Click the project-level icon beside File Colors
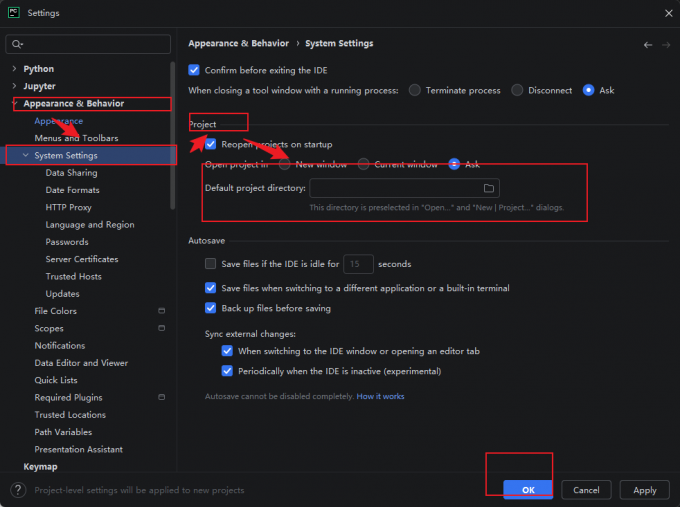Image resolution: width=680 pixels, height=507 pixels. 161,311
